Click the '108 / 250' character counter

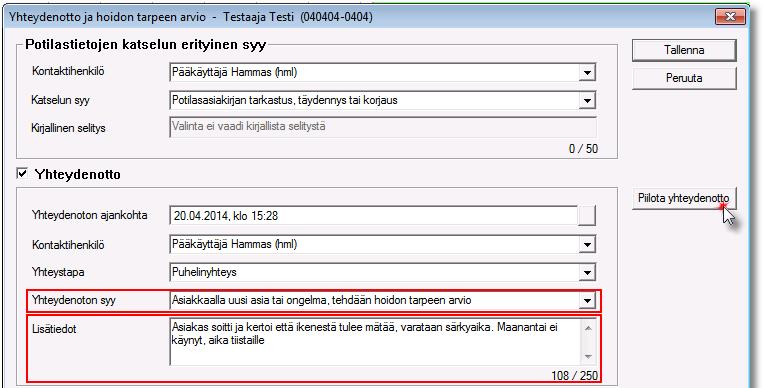click(x=574, y=376)
